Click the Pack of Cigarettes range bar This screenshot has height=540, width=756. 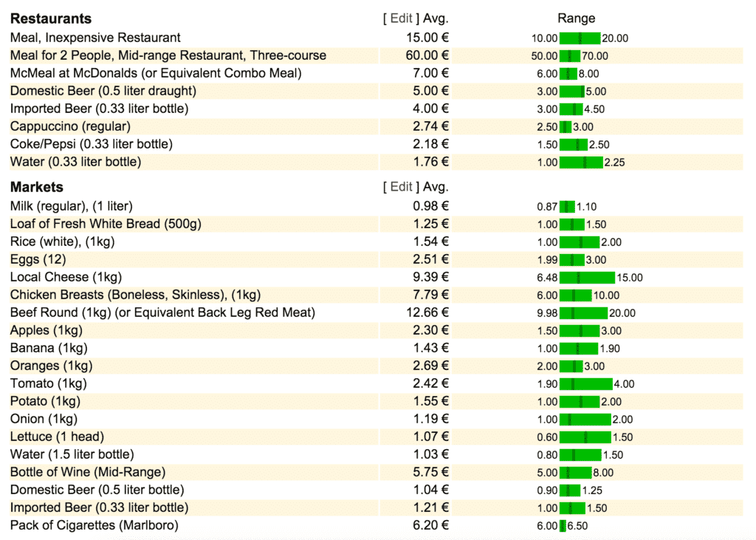coord(563,526)
